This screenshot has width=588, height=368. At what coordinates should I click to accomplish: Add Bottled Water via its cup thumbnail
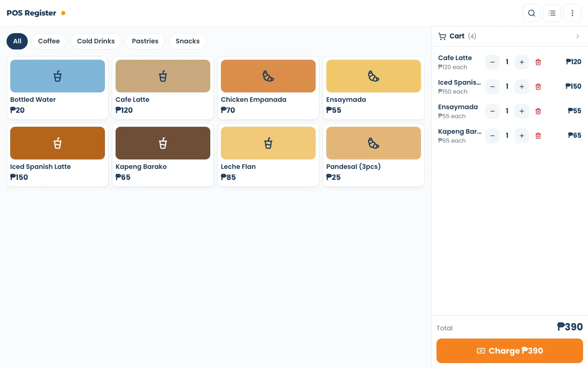click(58, 76)
